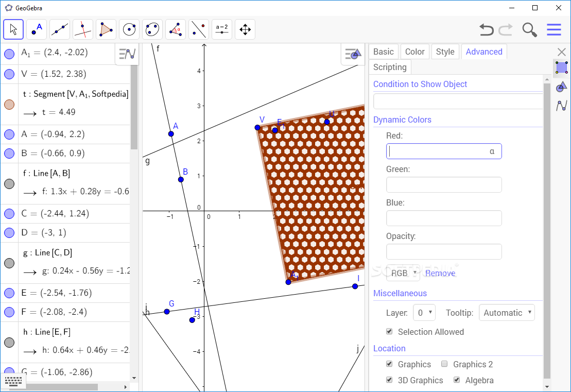Open the hamburger main menu

pyautogui.click(x=554, y=29)
